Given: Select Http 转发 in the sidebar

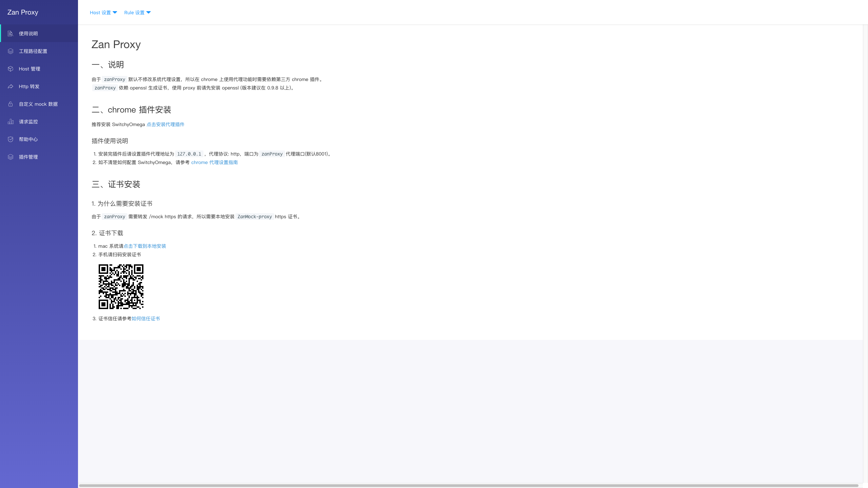Looking at the screenshot, I should click(39, 86).
